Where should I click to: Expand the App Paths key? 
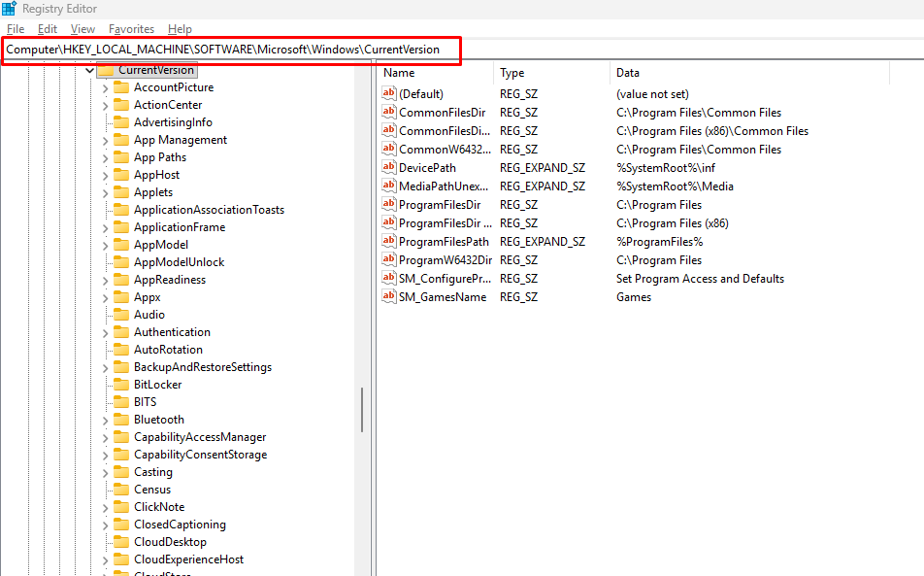[106, 157]
